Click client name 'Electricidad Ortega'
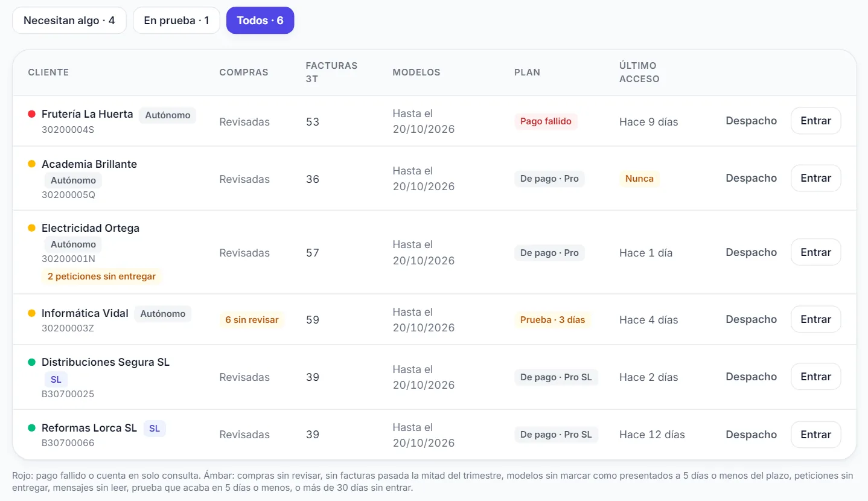This screenshot has width=868, height=501. click(91, 228)
